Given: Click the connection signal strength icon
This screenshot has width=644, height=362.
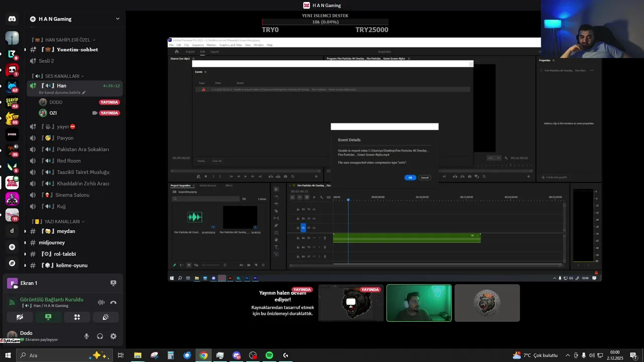Looking at the screenshot, I should [x=12, y=302].
